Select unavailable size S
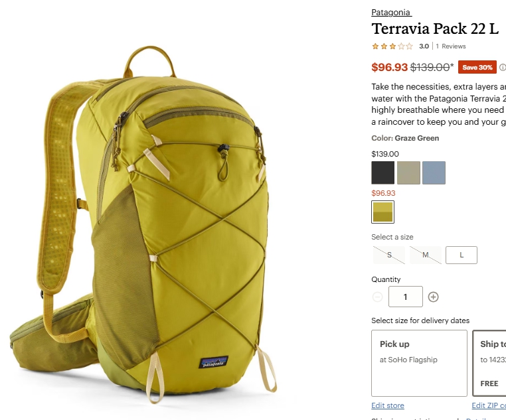The image size is (506, 420). (x=389, y=255)
